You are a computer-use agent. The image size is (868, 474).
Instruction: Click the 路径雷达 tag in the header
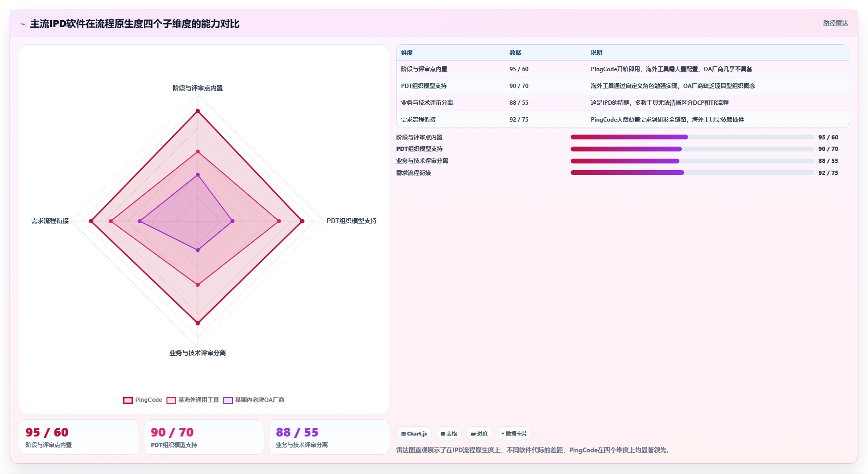(835, 23)
